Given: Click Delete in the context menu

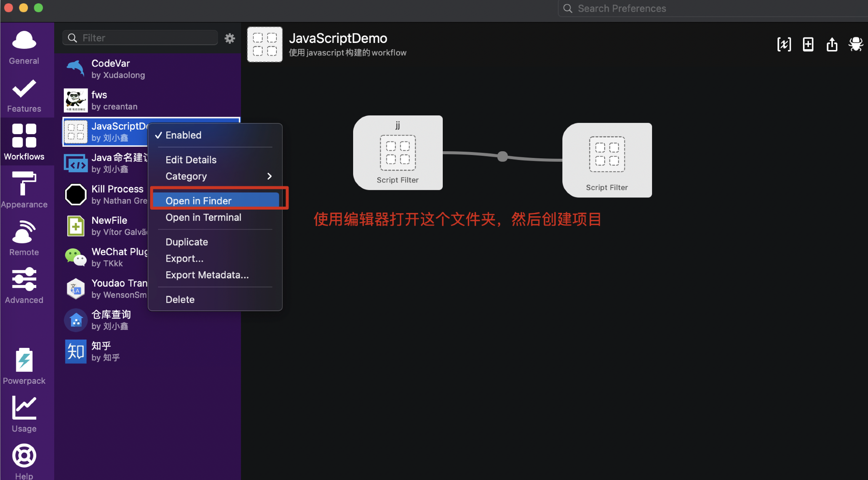Looking at the screenshot, I should (180, 300).
